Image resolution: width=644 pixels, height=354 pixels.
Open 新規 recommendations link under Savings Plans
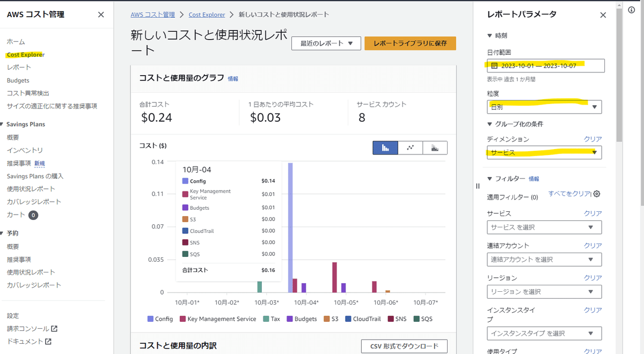[x=40, y=164]
